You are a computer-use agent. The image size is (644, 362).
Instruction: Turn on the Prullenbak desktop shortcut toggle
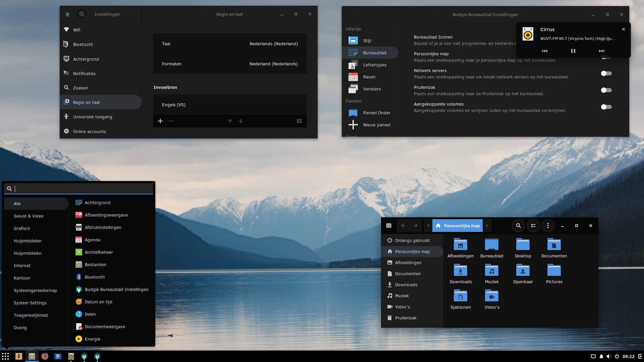point(606,90)
